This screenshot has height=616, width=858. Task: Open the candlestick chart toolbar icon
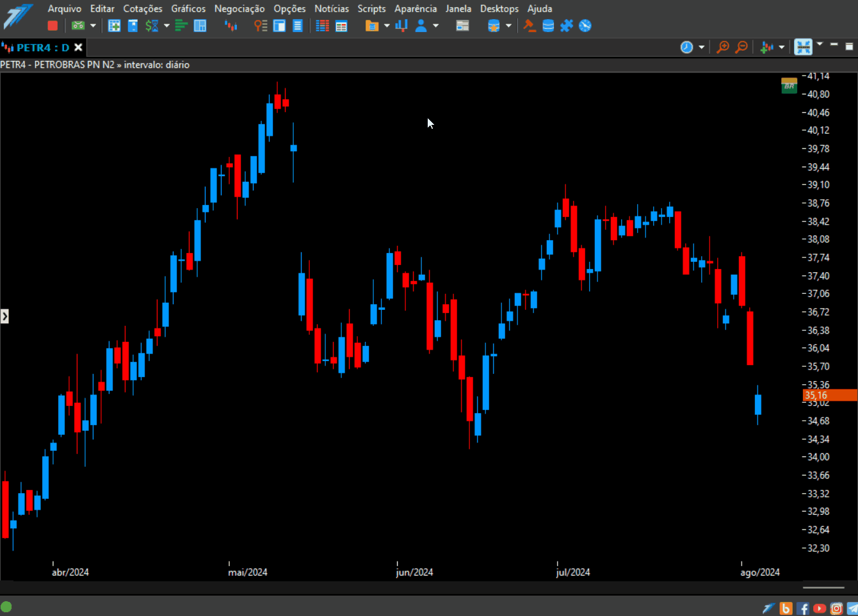point(231,26)
